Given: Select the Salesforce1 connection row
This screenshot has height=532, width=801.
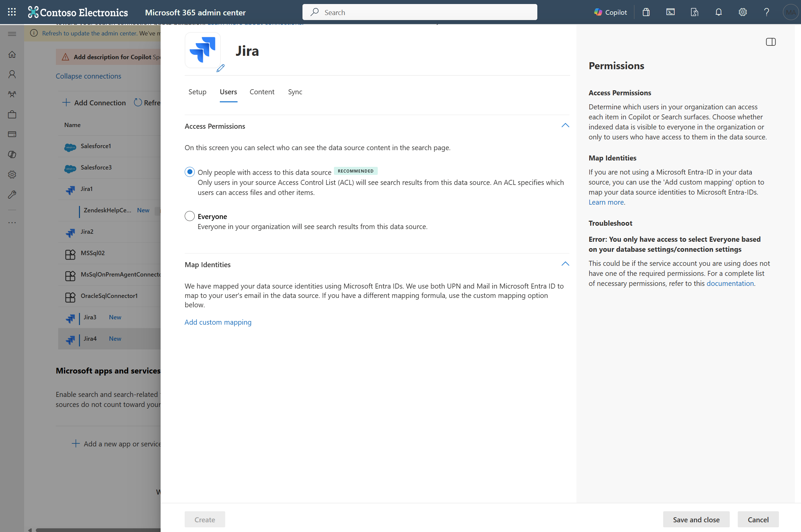Looking at the screenshot, I should click(x=109, y=146).
